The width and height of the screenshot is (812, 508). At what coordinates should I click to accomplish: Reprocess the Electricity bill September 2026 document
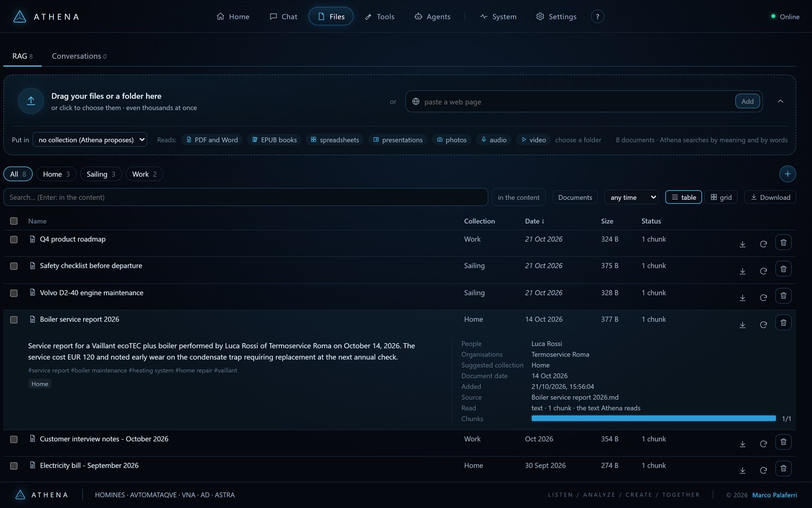(763, 470)
